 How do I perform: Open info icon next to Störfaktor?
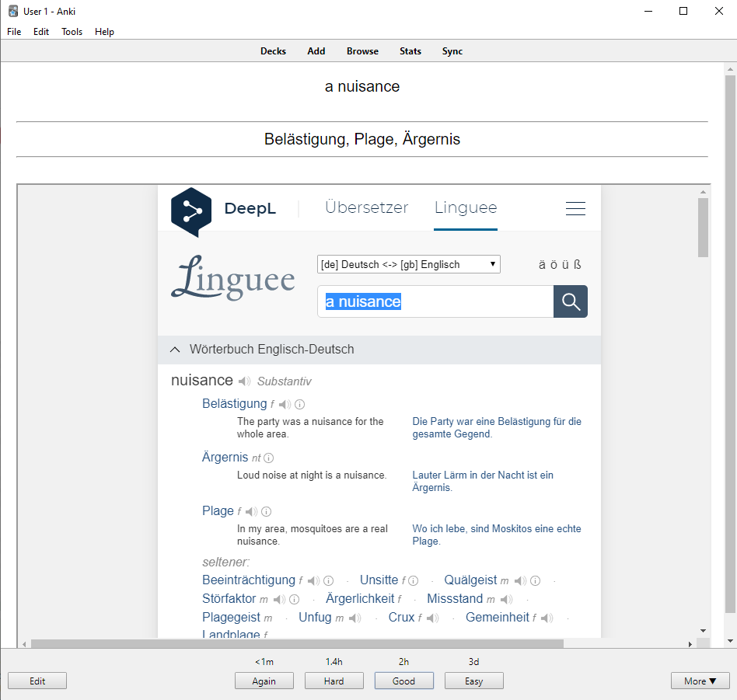coord(294,600)
